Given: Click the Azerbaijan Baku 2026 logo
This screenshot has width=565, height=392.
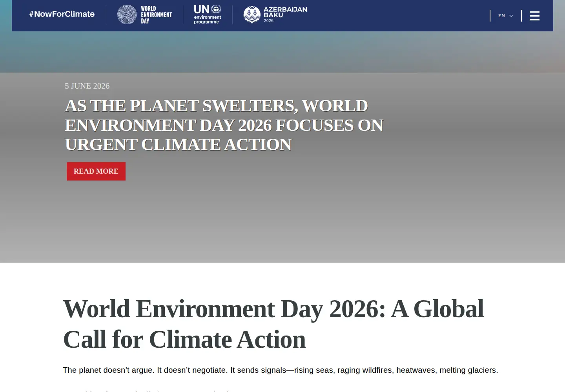Looking at the screenshot, I should pos(275,15).
